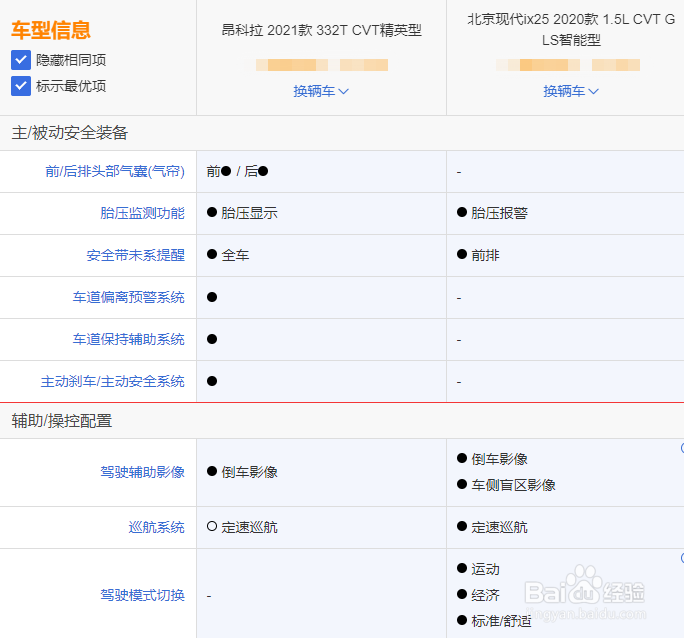Click 胎压显示 cell text
Screen dimensions: 684x638
[x=250, y=213]
